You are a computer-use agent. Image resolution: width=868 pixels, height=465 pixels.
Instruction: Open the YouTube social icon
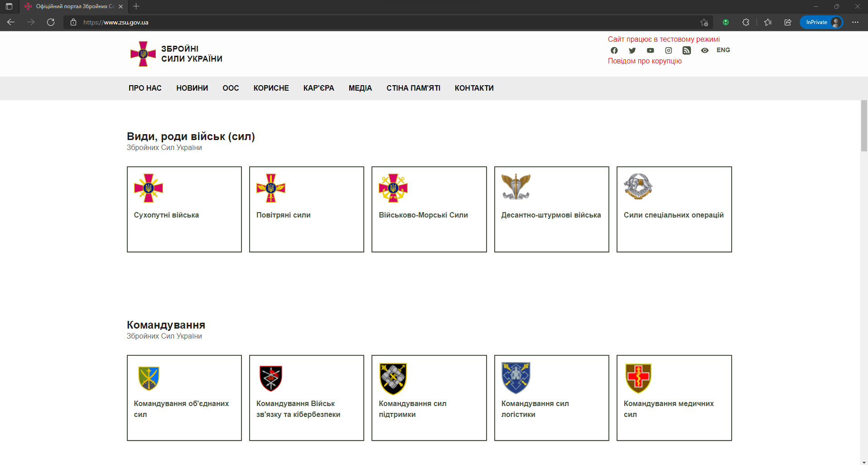[x=650, y=50]
